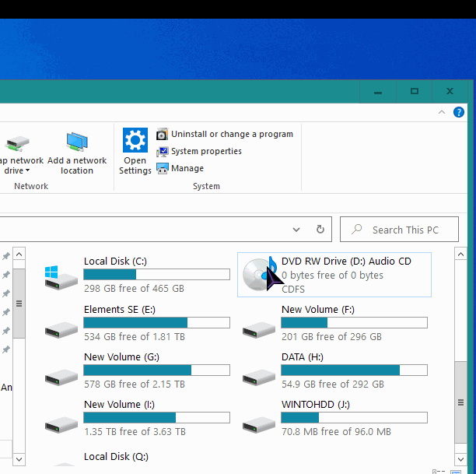Image resolution: width=476 pixels, height=474 pixels.
Task: Select the New Volume (F:) drive label
Action: [x=317, y=309]
